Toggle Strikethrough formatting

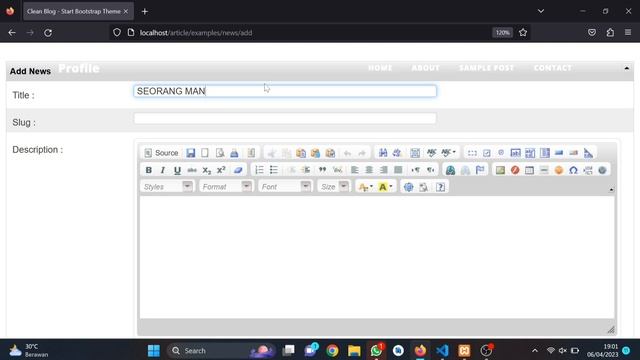[x=192, y=170]
